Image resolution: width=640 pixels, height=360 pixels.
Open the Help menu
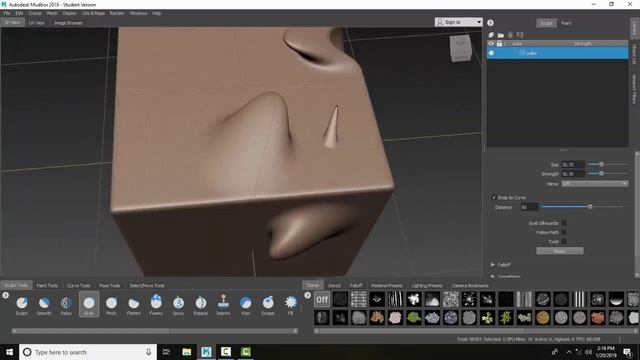tap(156, 13)
